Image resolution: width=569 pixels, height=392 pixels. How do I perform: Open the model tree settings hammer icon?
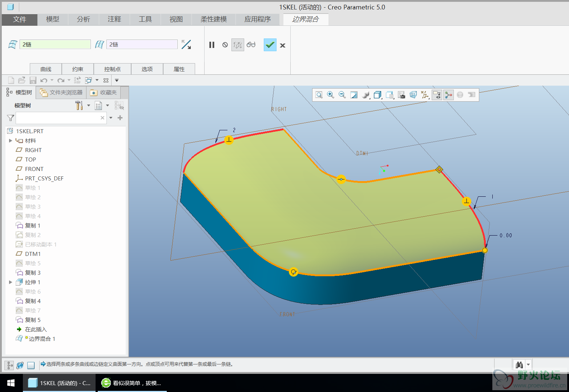click(x=79, y=106)
